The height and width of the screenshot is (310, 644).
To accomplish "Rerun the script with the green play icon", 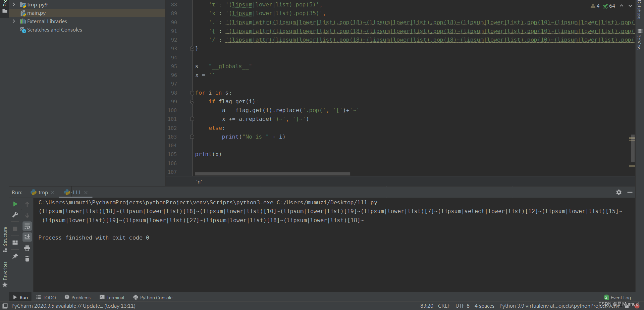I will point(15,204).
